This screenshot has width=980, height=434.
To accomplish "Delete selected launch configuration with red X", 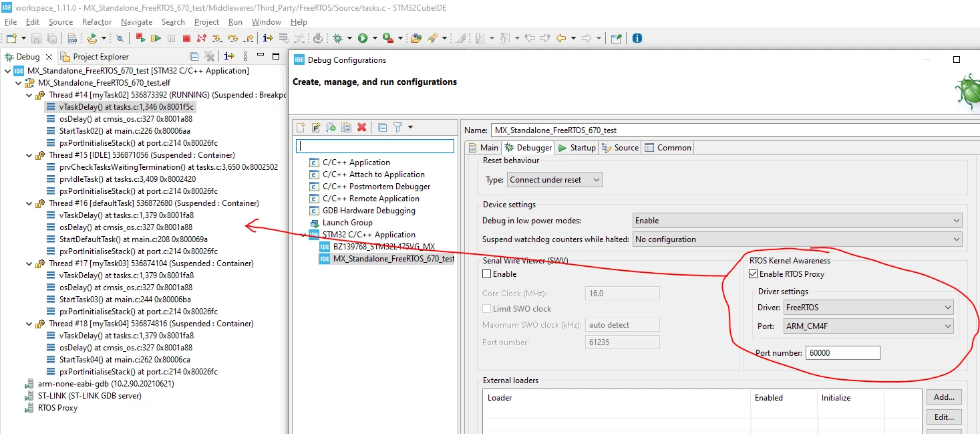I will (x=361, y=127).
